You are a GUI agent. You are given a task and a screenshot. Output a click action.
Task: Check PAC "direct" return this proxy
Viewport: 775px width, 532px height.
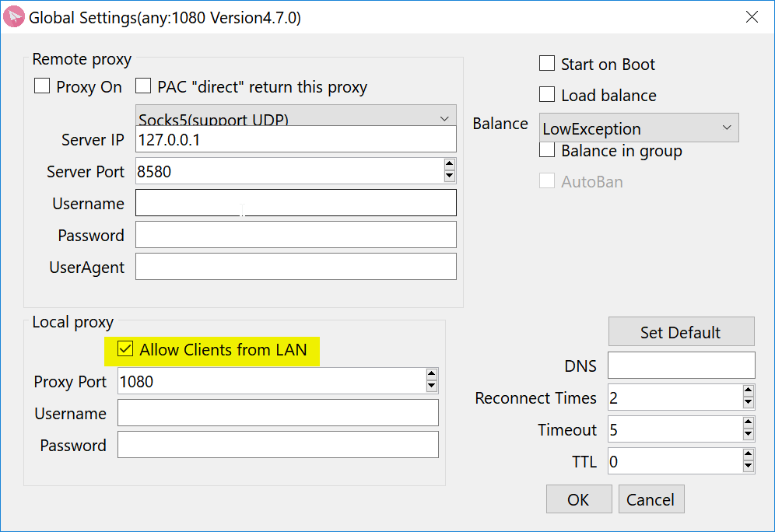144,86
